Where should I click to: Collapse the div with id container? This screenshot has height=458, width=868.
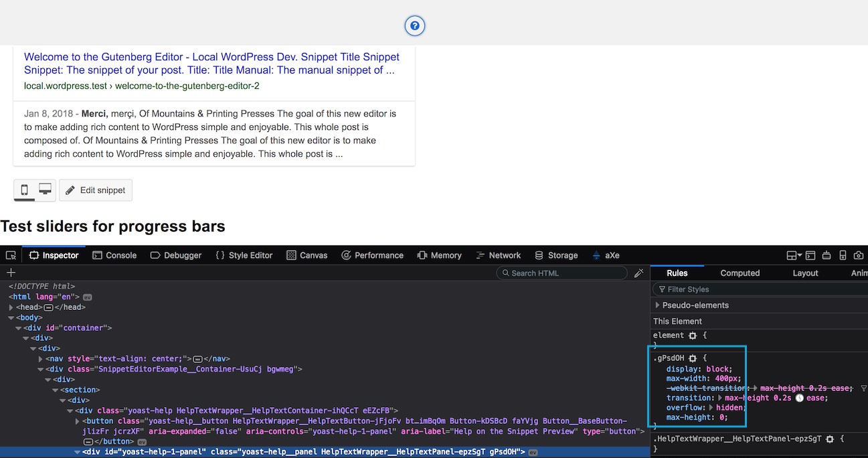(18, 327)
